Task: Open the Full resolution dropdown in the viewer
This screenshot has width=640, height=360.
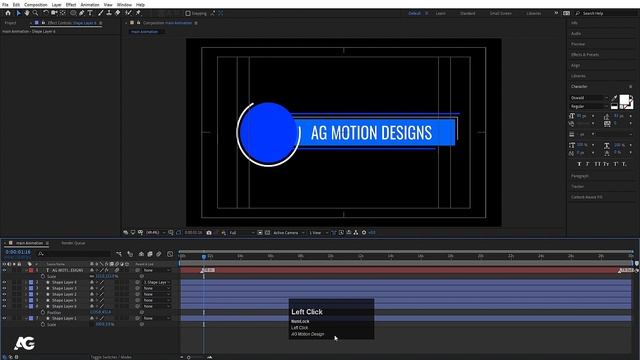Action: (x=242, y=233)
